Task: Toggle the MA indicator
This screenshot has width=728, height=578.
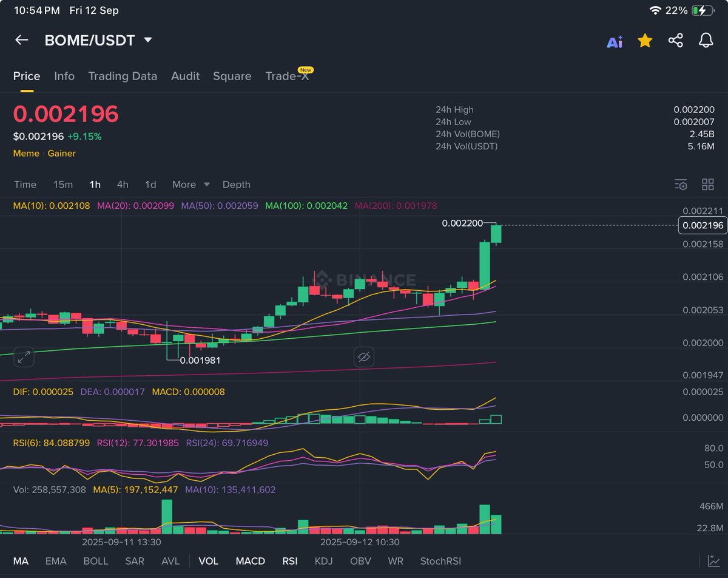Action: 21,561
